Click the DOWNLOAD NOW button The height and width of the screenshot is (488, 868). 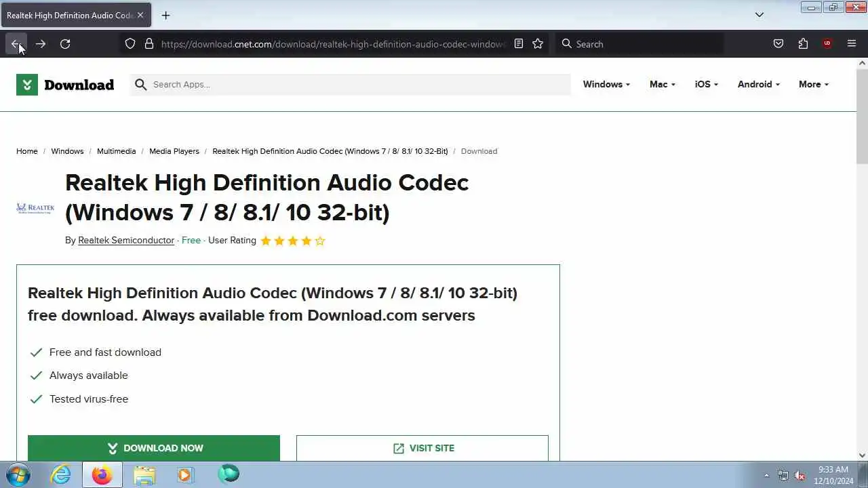[x=154, y=448]
